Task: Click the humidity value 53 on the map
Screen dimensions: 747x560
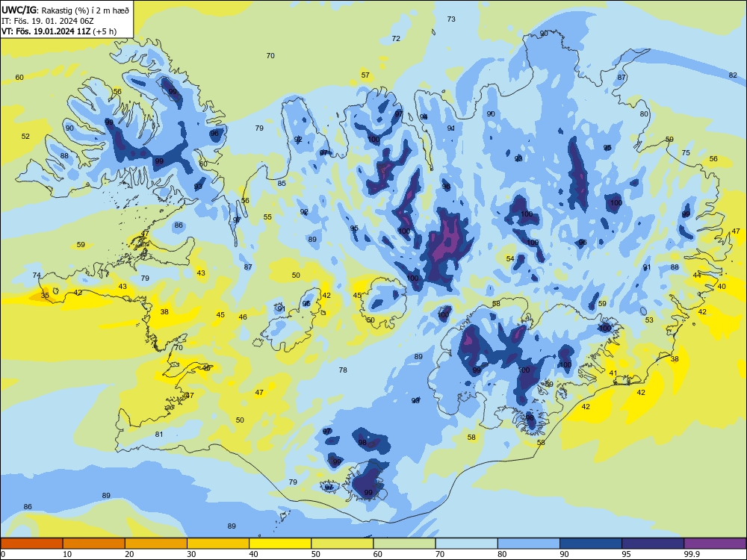Action: (x=649, y=320)
